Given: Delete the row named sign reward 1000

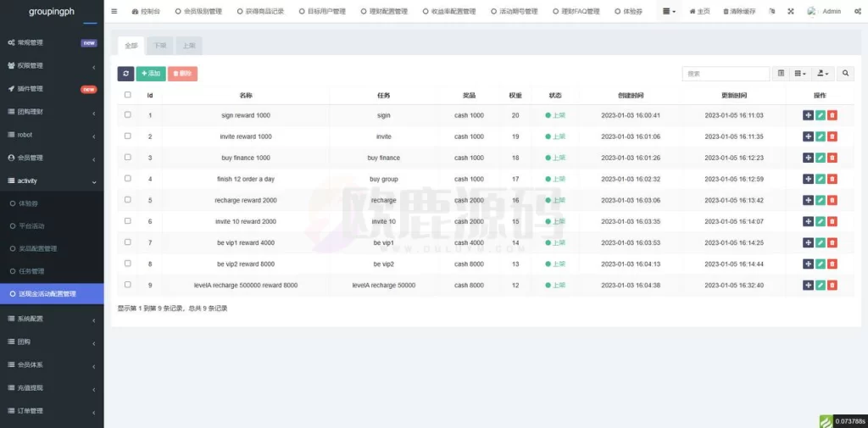Looking at the screenshot, I should tap(832, 115).
